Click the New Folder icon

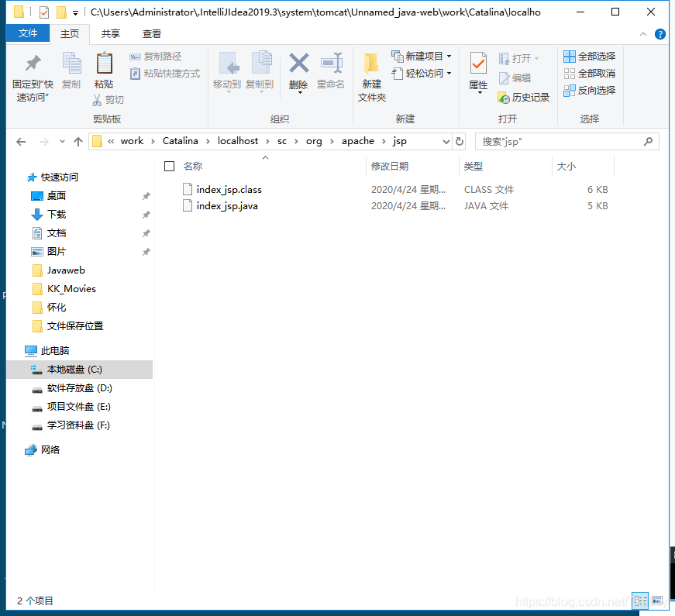[x=371, y=64]
